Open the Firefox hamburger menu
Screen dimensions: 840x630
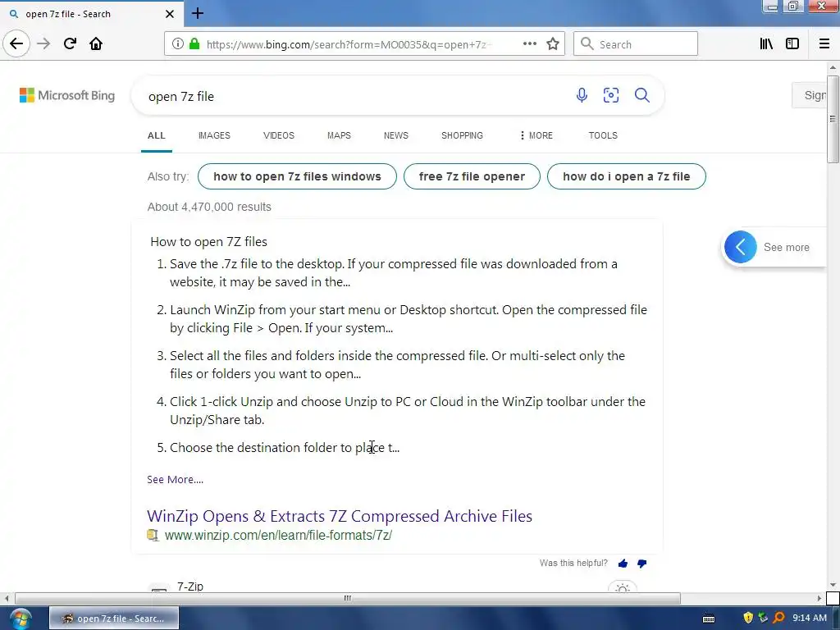(x=824, y=44)
